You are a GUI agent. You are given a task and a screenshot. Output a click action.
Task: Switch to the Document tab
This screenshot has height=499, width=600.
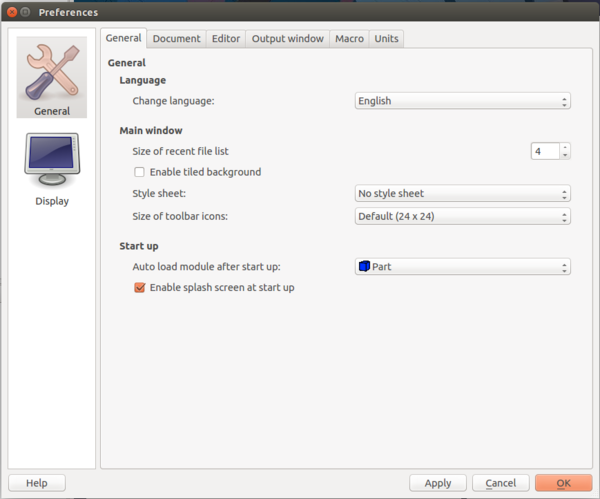click(176, 39)
